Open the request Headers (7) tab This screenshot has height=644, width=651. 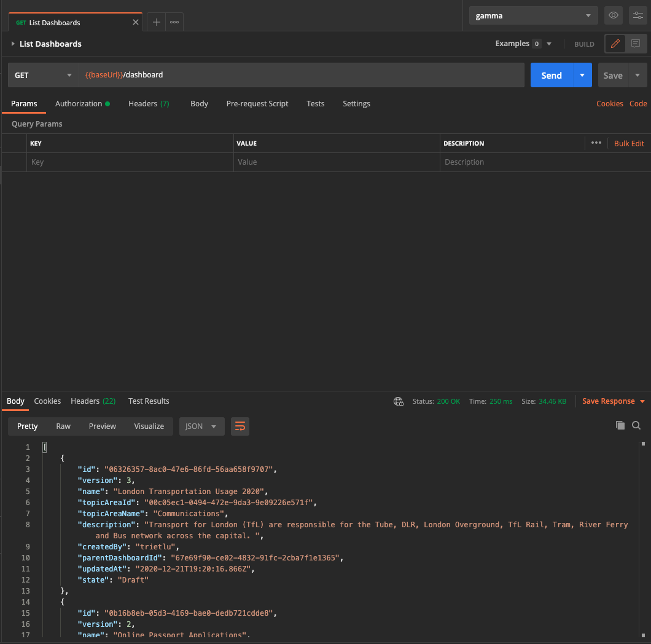point(149,104)
